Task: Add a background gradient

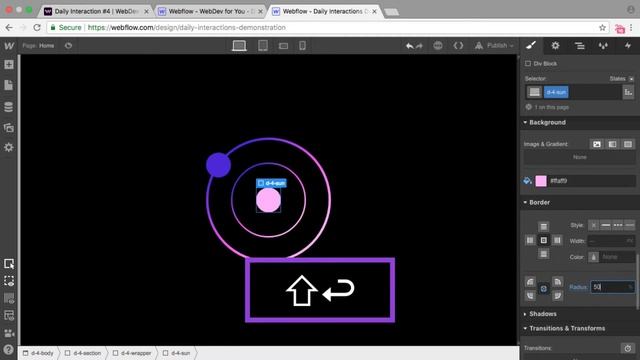Action: (x=612, y=144)
